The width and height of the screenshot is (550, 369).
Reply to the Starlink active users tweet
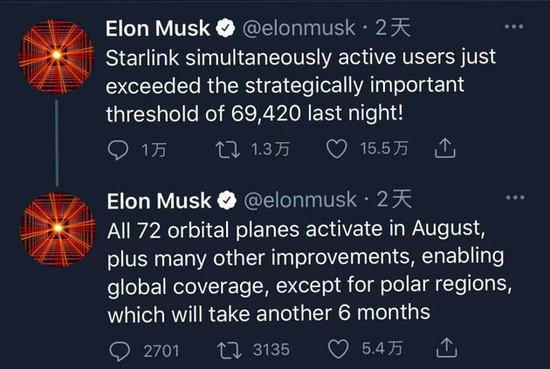click(118, 150)
